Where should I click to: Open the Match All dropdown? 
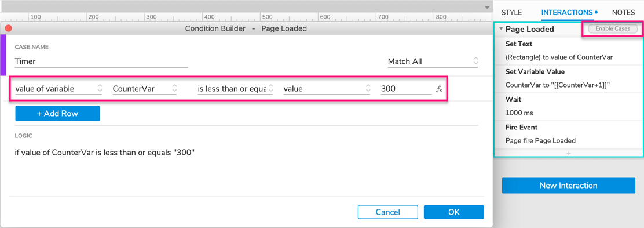[x=433, y=61]
